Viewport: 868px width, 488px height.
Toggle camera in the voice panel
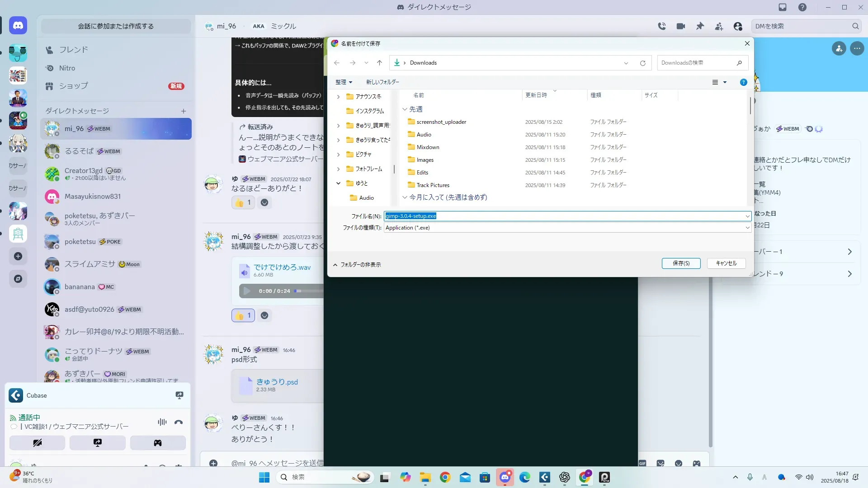(x=37, y=443)
